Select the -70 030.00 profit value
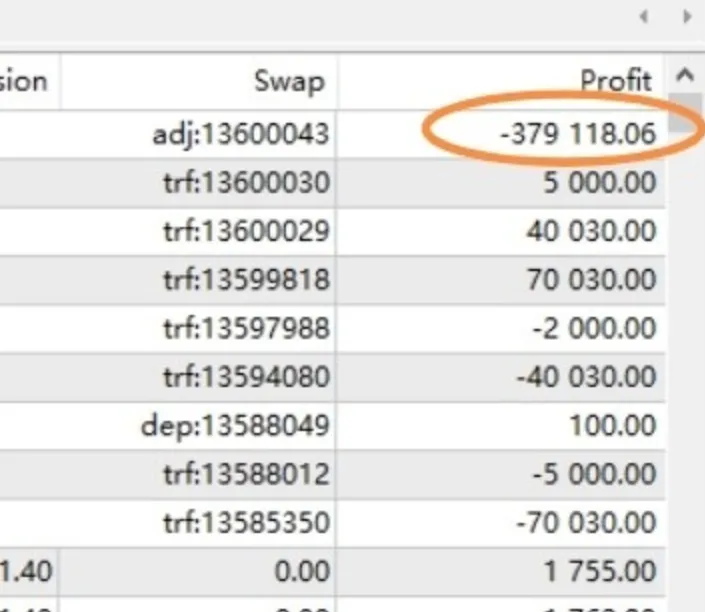Viewport: 705px width, 612px height. 586,523
